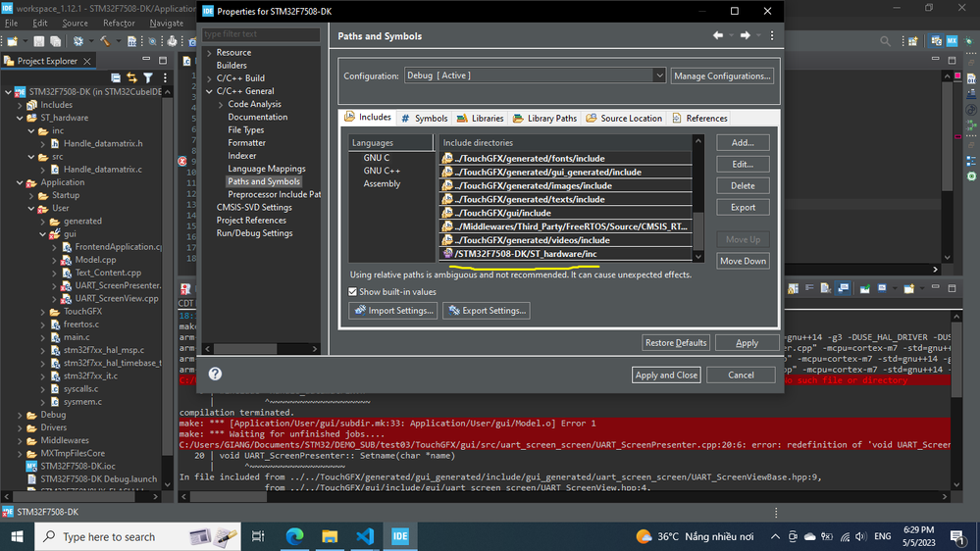Click the Save icon in main toolbar

tap(39, 41)
